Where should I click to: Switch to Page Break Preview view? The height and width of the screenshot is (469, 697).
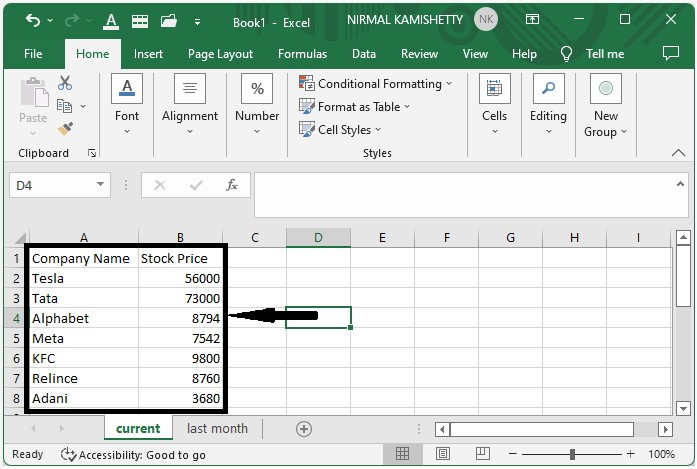tap(481, 454)
